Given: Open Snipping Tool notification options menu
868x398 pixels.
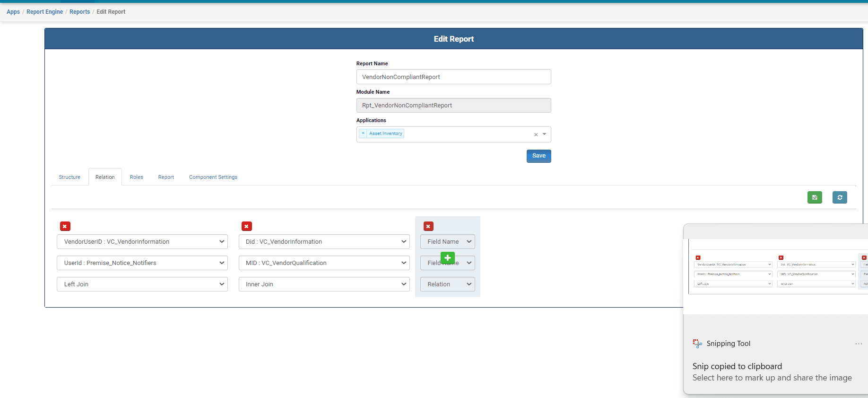Looking at the screenshot, I should pyautogui.click(x=859, y=344).
